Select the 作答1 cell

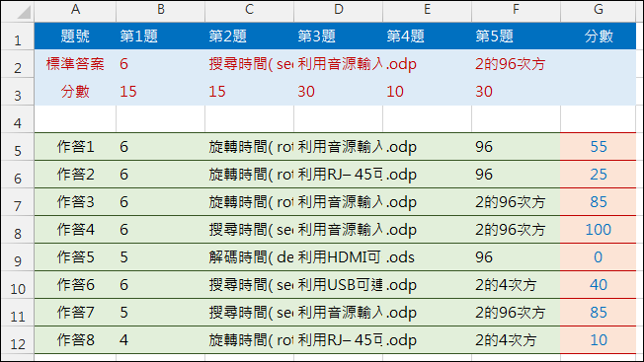(x=75, y=147)
